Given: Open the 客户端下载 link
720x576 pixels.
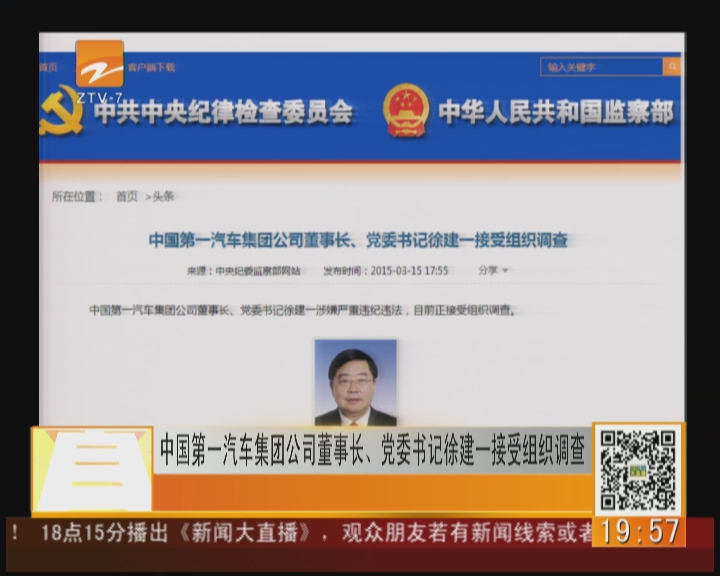Looking at the screenshot, I should [152, 68].
